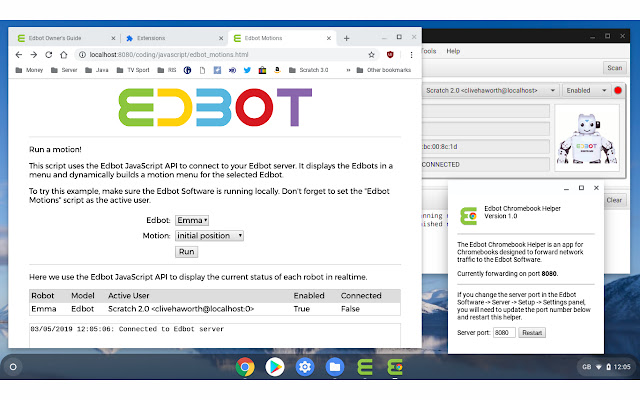The image size is (640, 400).
Task: Open the Java bookmarks folder
Action: click(x=97, y=70)
